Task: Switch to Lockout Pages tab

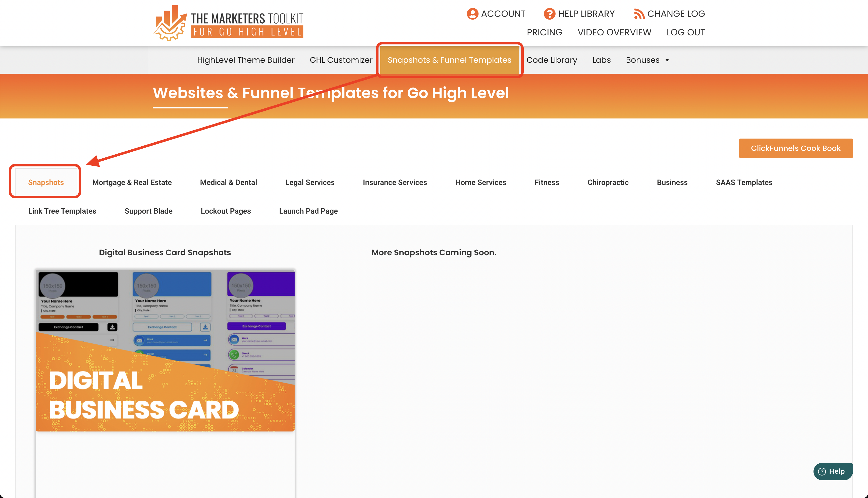Action: point(226,211)
